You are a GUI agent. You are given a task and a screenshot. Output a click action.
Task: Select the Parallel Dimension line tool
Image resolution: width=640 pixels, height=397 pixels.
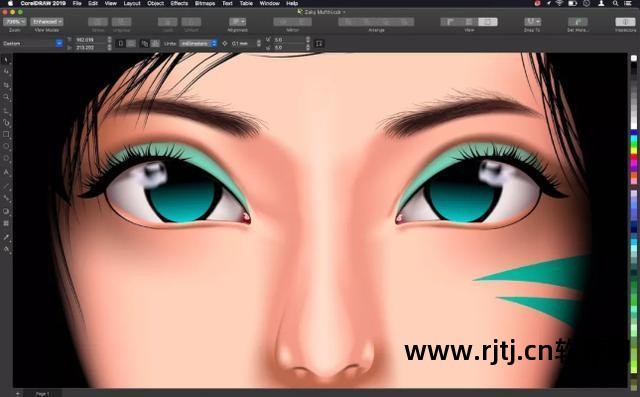click(x=6, y=186)
